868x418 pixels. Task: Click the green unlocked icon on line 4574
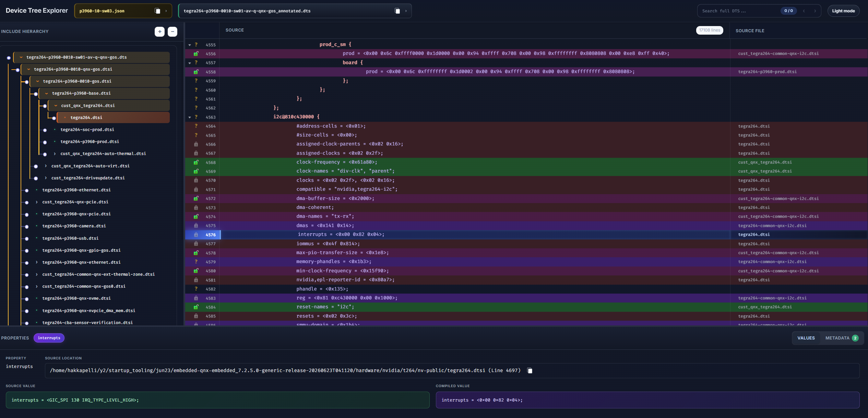[196, 217]
